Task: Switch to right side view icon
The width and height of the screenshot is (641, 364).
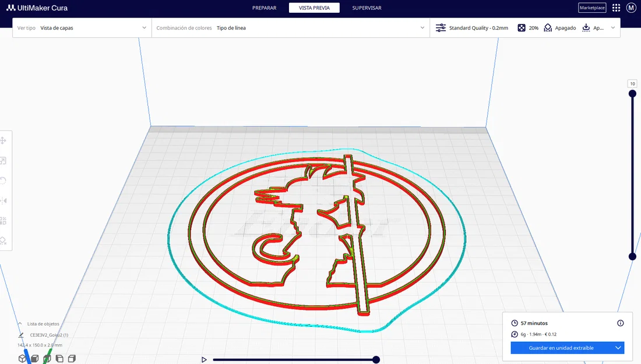Action: (x=72, y=358)
